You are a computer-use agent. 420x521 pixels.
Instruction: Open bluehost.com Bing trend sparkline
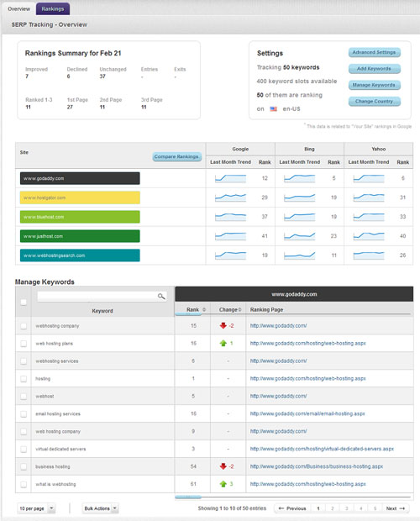300,217
